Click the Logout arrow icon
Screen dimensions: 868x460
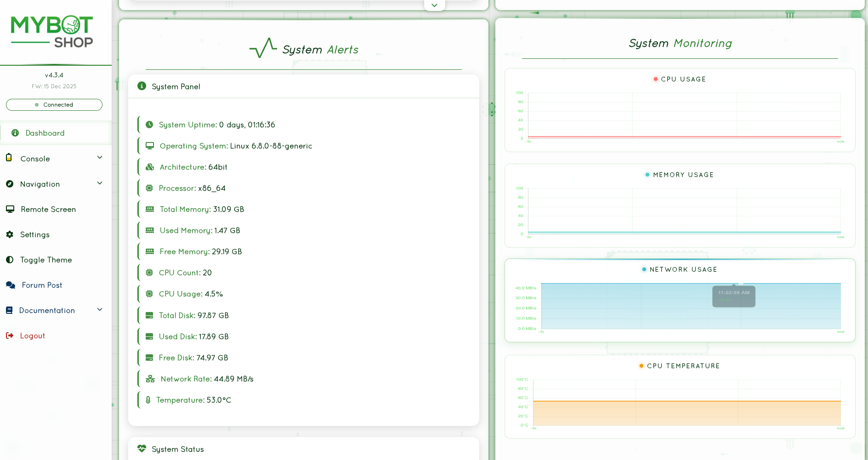click(10, 335)
